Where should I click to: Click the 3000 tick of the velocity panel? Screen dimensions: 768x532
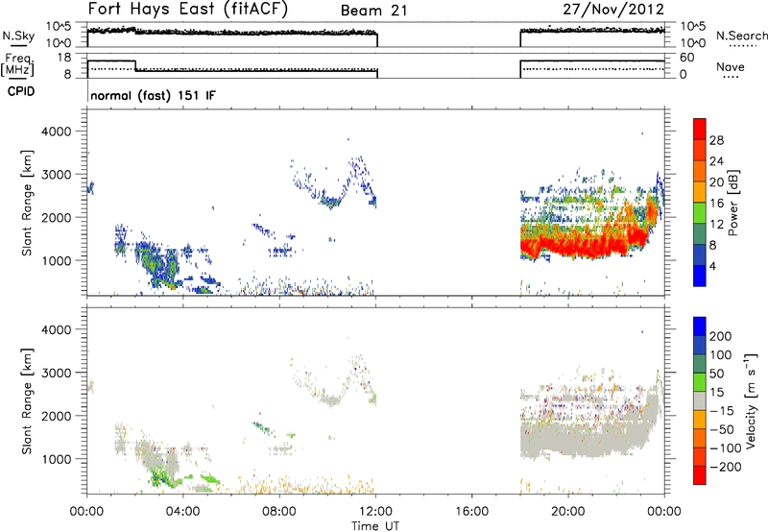[x=56, y=373]
